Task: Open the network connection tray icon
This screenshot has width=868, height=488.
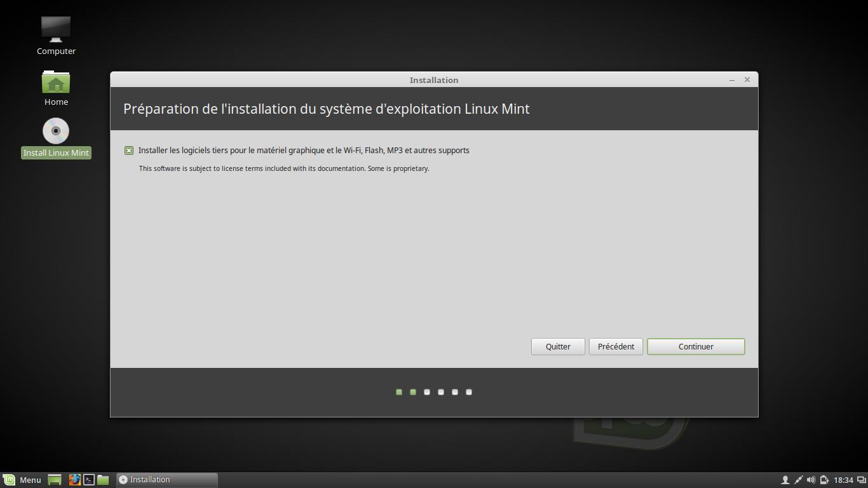Action: [x=798, y=480]
